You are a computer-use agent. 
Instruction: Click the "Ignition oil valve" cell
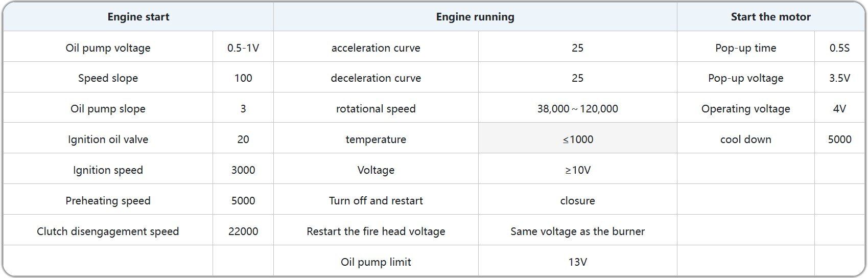coord(108,140)
